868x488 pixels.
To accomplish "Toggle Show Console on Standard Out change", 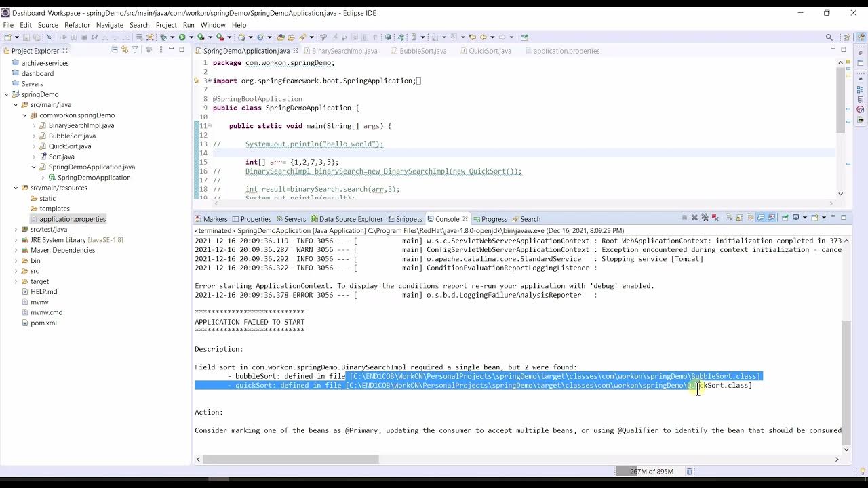I will point(761,218).
